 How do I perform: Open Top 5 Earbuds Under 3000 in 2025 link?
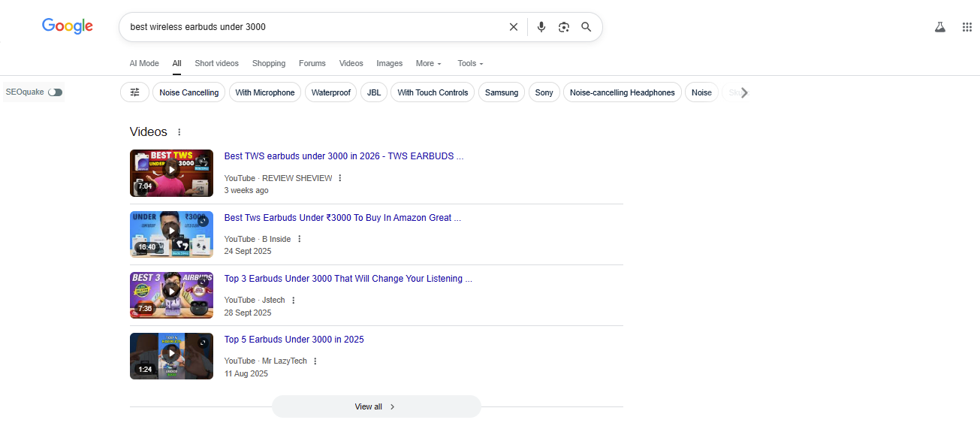(294, 340)
